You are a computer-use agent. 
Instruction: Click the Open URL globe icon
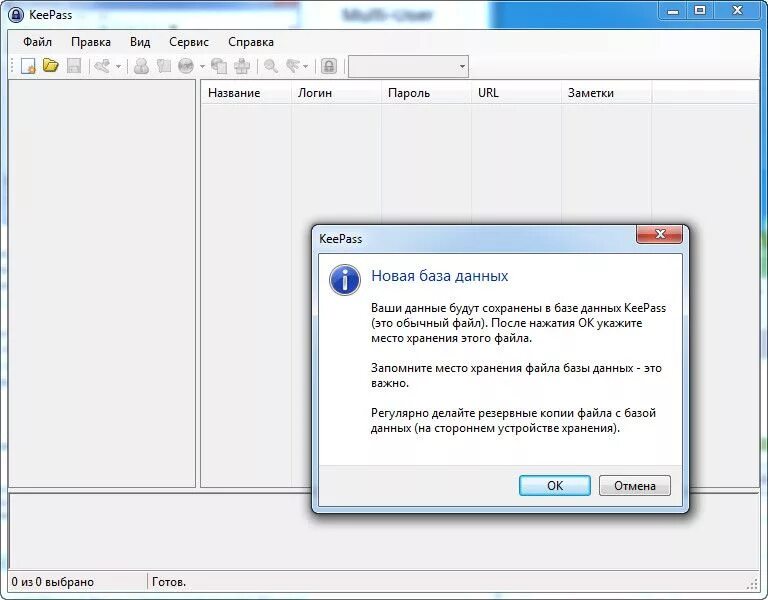tap(186, 66)
